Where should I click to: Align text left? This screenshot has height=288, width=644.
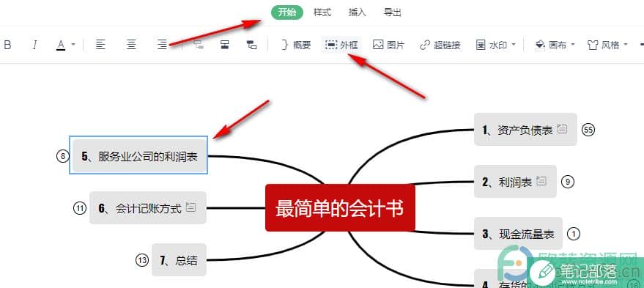(x=100, y=45)
